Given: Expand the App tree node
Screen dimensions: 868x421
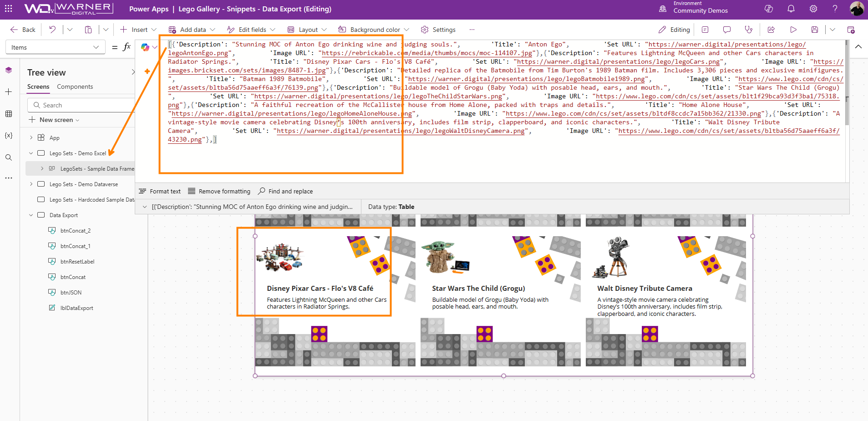Looking at the screenshot, I should click(x=31, y=137).
